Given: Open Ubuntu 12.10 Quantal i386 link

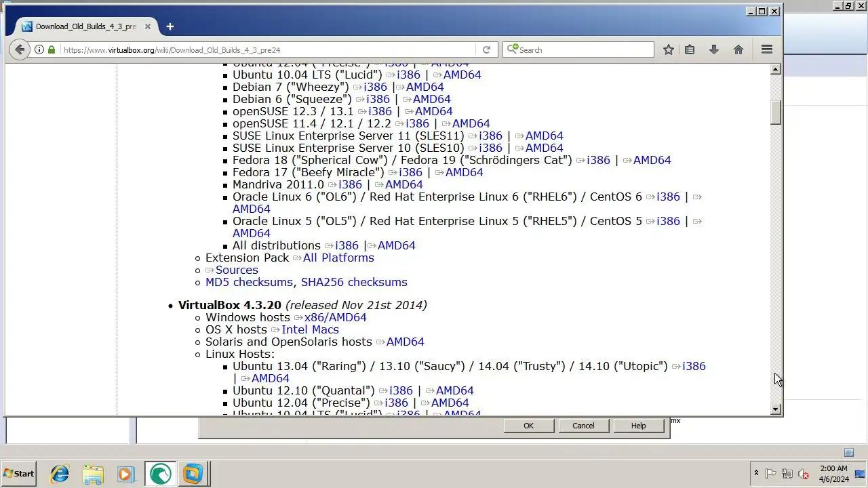Looking at the screenshot, I should [401, 390].
